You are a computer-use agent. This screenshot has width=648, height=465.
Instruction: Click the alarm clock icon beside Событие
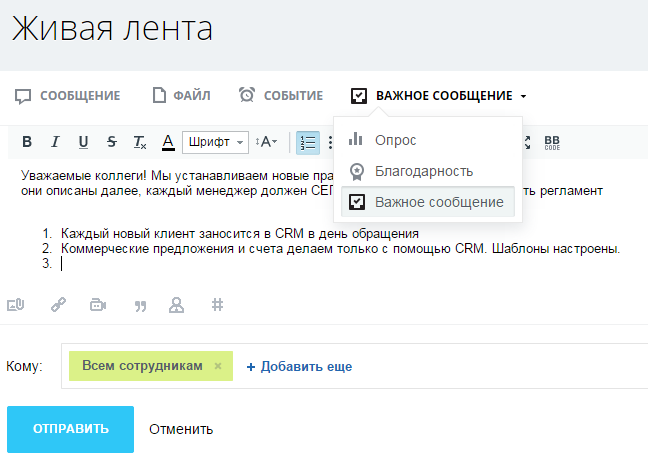click(247, 95)
